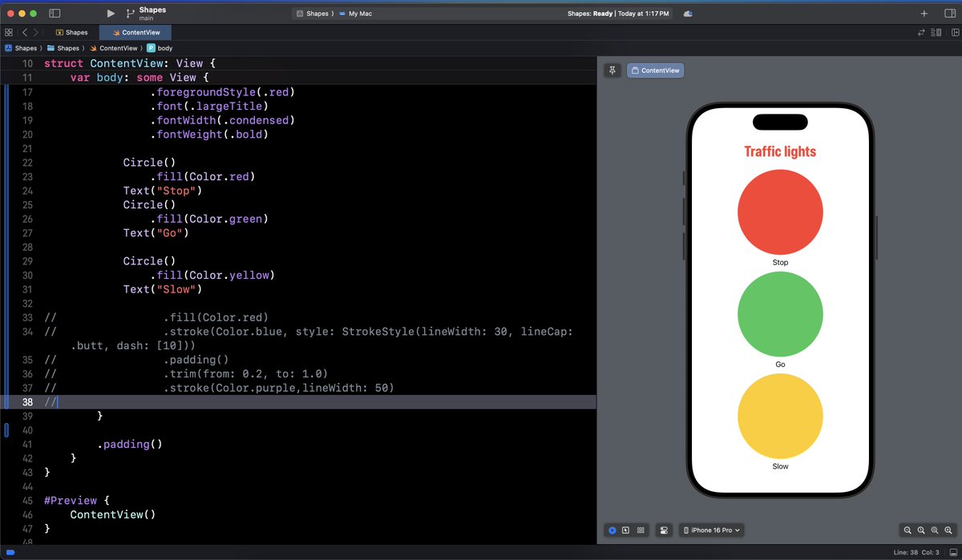Place cursor on .fontWidth(.condensed) line
The width and height of the screenshot is (962, 560).
tap(222, 120)
